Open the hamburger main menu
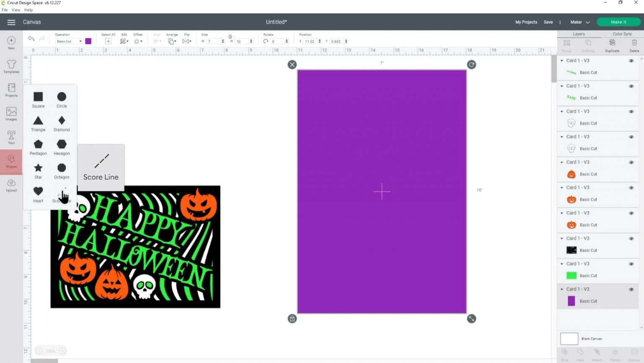 click(x=11, y=22)
